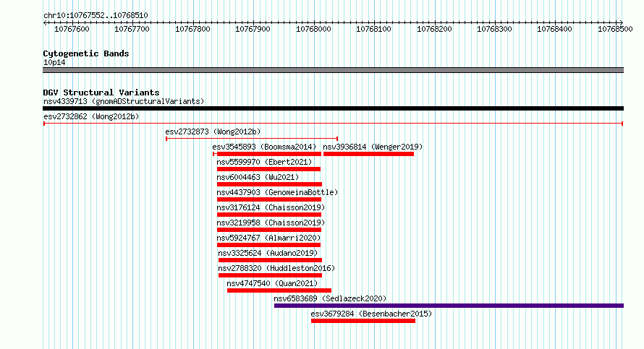Click the nsv4437903 red bar

[x=269, y=199]
